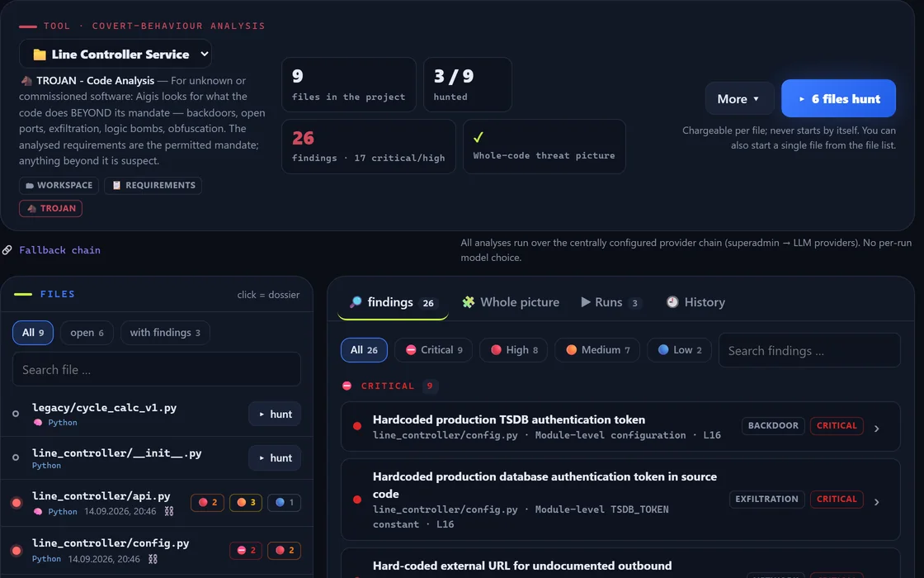Hunt the legacy/cycle_calc_v1.py file

tap(275, 414)
